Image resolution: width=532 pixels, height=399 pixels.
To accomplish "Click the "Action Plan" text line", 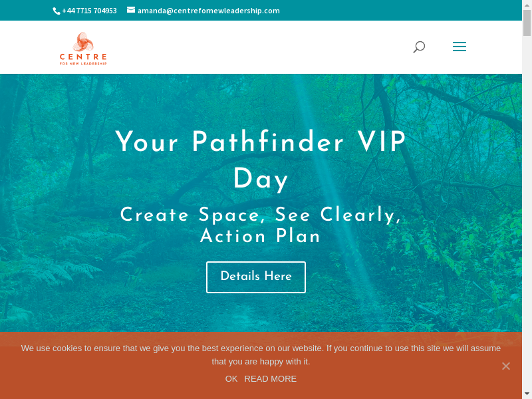I will [261, 236].
